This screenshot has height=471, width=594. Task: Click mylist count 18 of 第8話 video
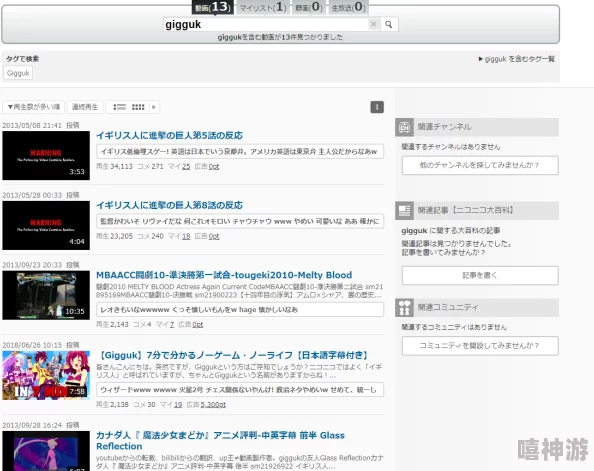(186, 236)
